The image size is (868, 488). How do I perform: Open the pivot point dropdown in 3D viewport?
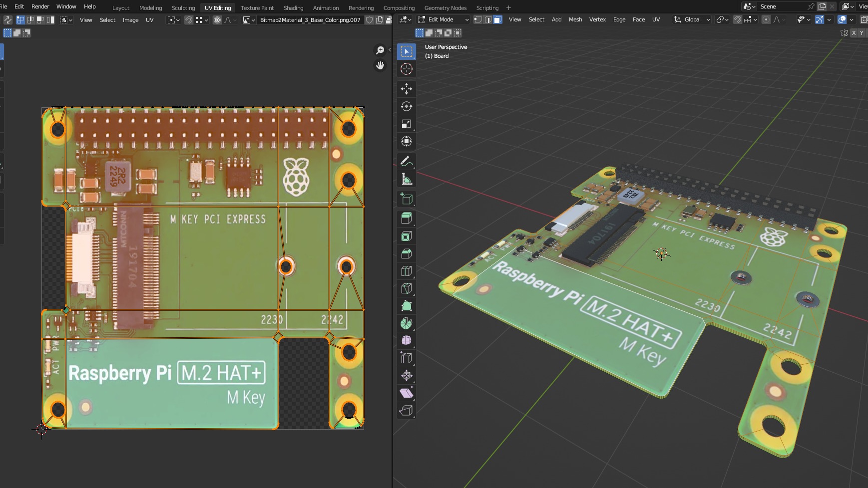point(722,19)
